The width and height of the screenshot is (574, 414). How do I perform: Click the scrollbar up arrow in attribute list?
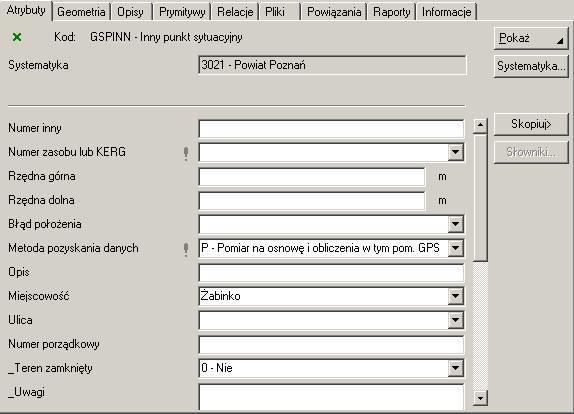(480, 126)
